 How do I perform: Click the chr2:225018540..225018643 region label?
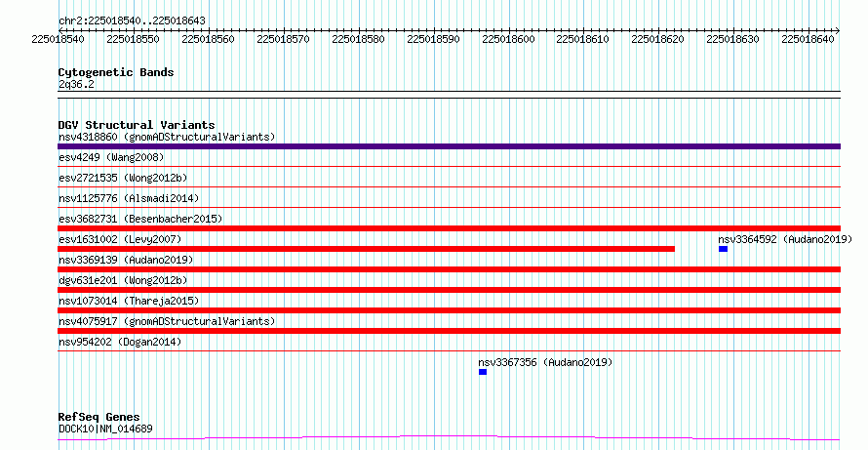132,20
